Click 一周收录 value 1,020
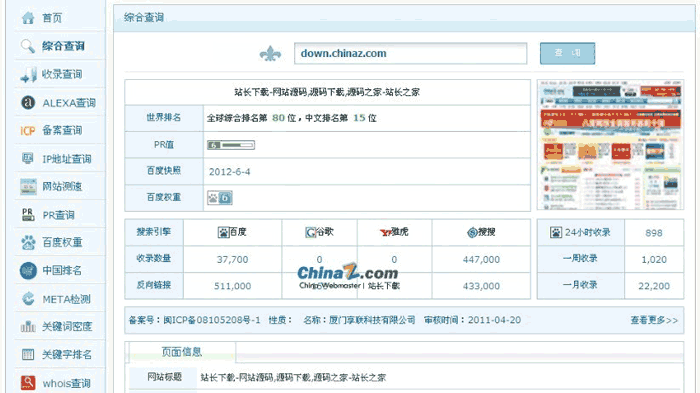 654,259
